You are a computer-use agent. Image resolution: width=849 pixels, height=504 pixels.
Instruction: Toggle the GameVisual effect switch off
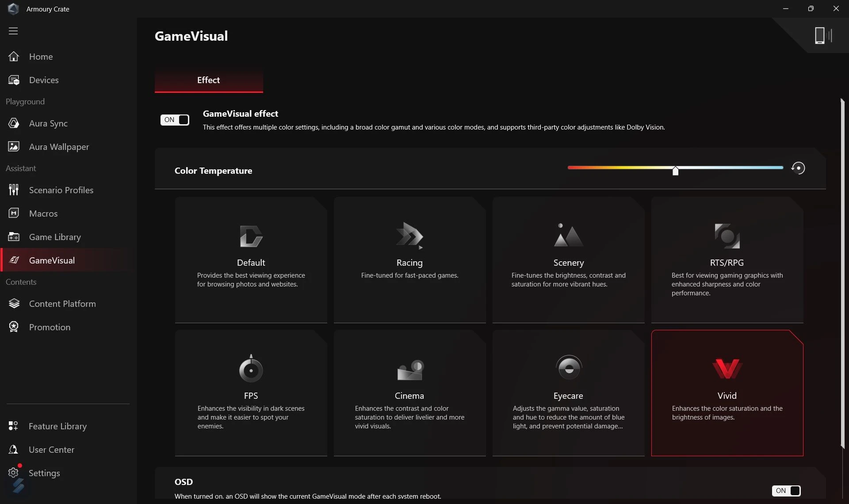(175, 120)
